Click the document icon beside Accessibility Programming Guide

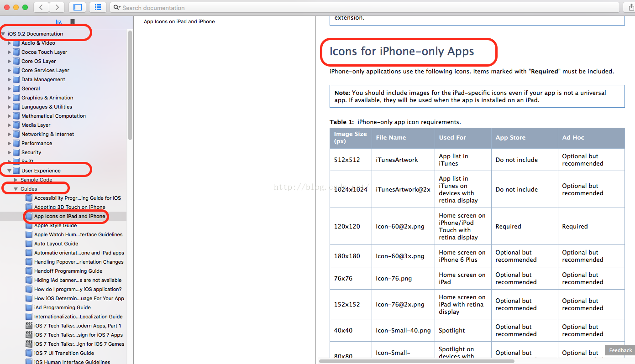click(29, 198)
